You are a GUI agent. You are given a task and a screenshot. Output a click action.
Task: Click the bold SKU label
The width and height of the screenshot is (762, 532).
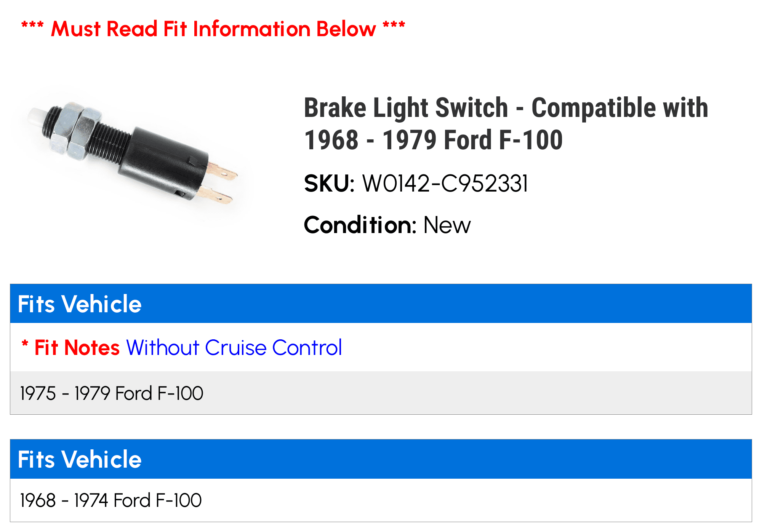329,184
